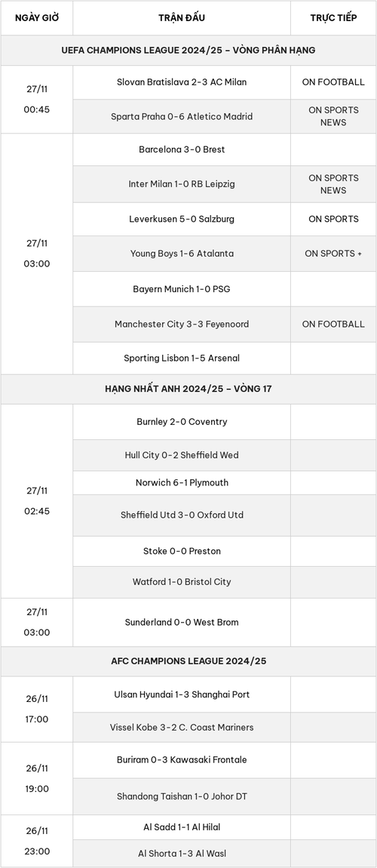Click Hạng Nhất Anh 2024/25 Vòng 17 heading

coord(188,389)
